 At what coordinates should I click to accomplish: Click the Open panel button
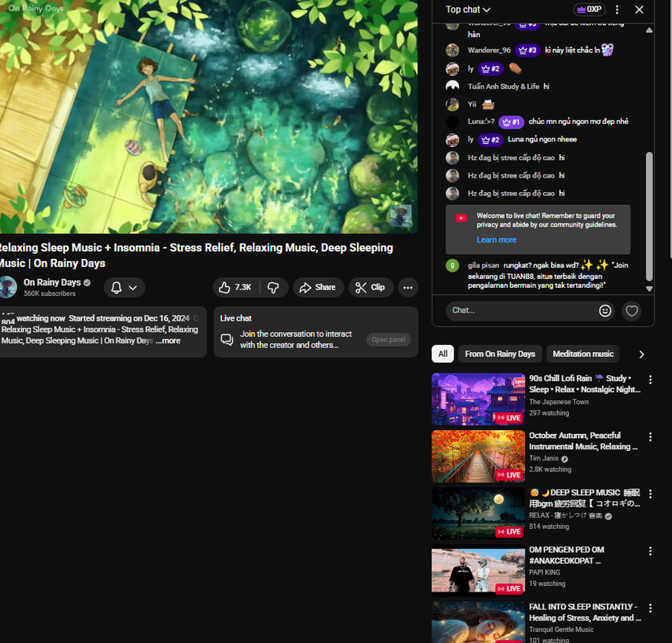tap(388, 339)
